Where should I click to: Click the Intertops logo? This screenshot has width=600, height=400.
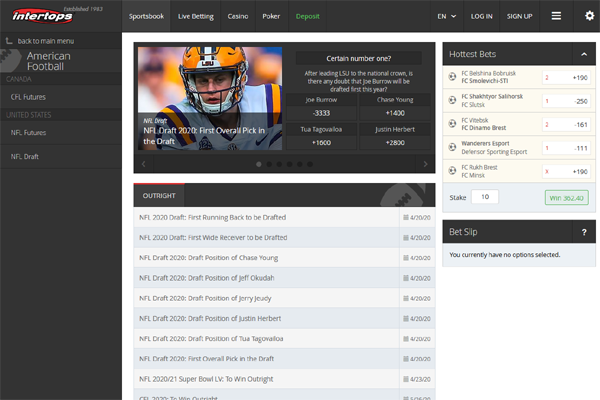(42, 16)
